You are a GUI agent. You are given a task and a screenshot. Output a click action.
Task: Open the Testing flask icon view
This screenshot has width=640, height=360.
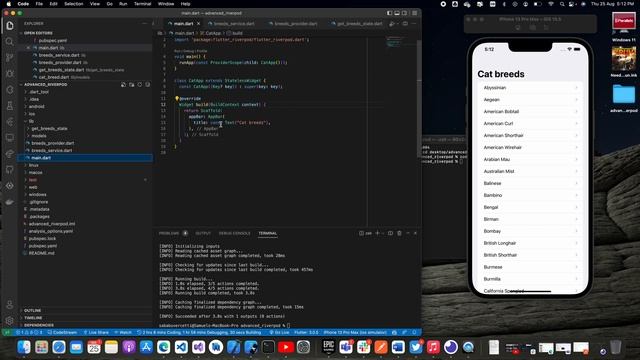coord(10,106)
